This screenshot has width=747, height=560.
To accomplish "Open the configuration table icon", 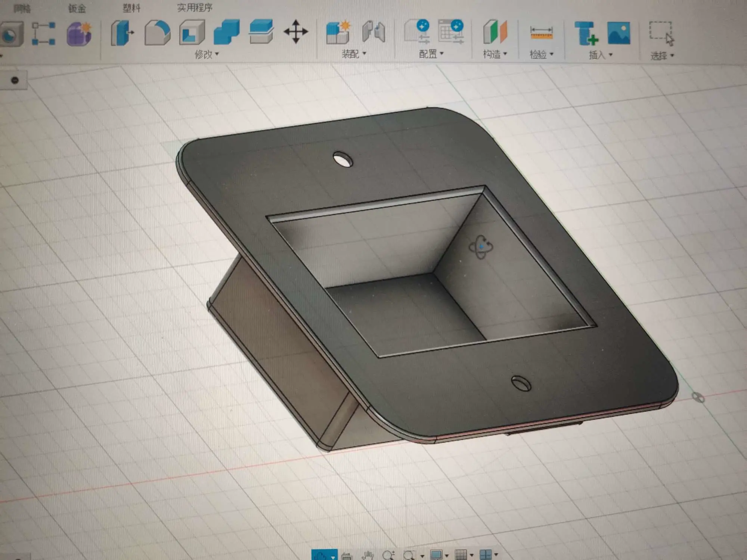I will (451, 31).
